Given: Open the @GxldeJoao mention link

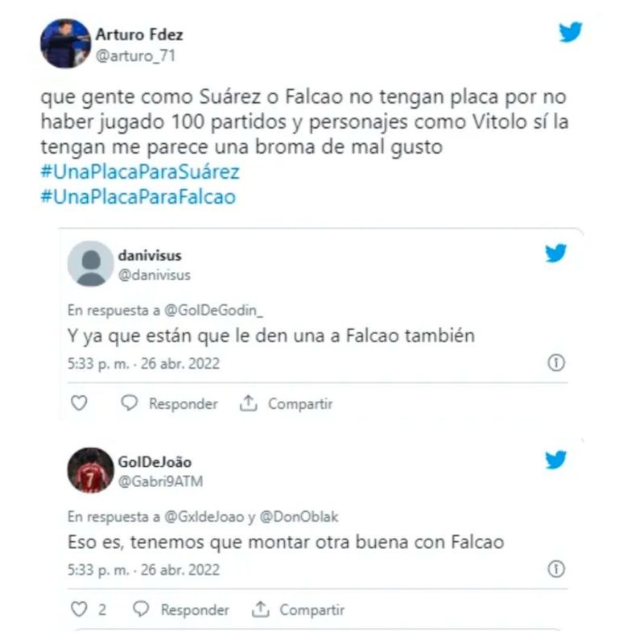Looking at the screenshot, I should pos(204,517).
